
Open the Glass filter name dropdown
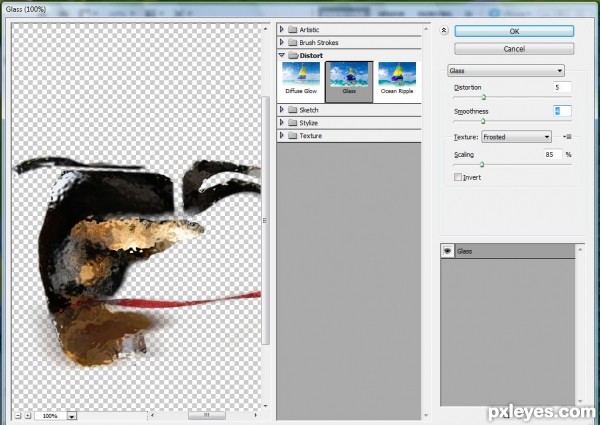[506, 71]
